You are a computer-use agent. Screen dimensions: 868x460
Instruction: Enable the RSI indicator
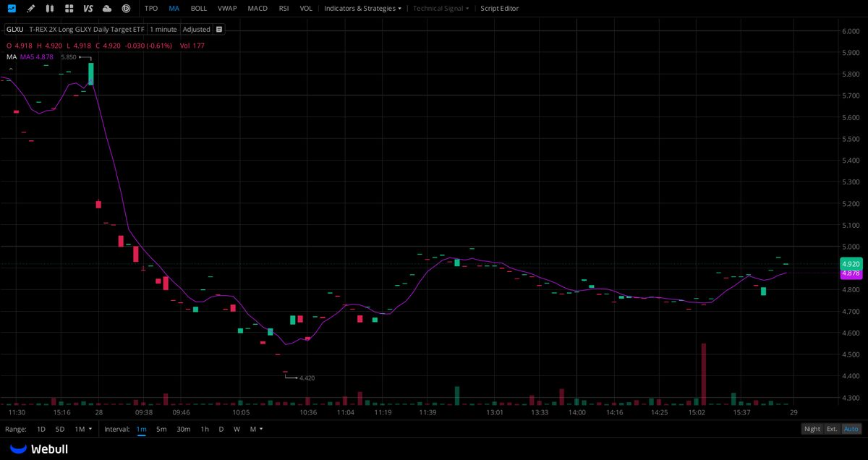tap(284, 9)
